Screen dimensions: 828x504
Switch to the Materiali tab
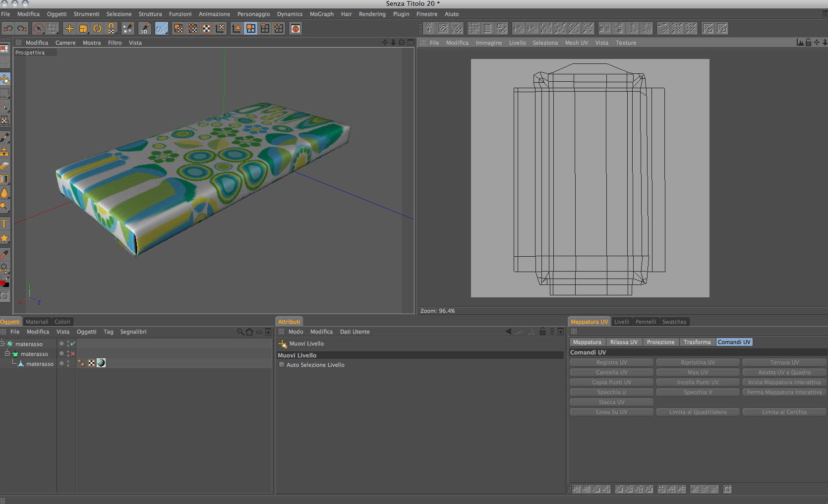point(37,322)
